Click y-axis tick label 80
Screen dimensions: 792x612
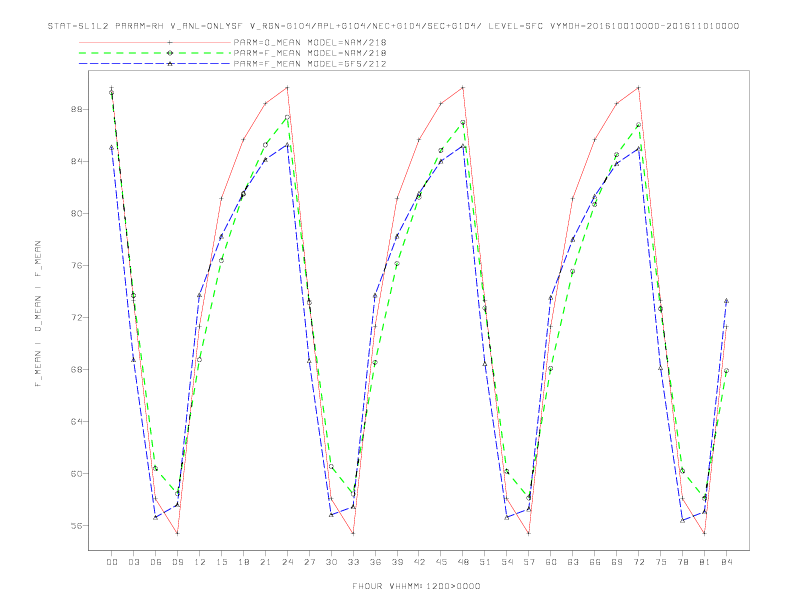[x=76, y=213]
